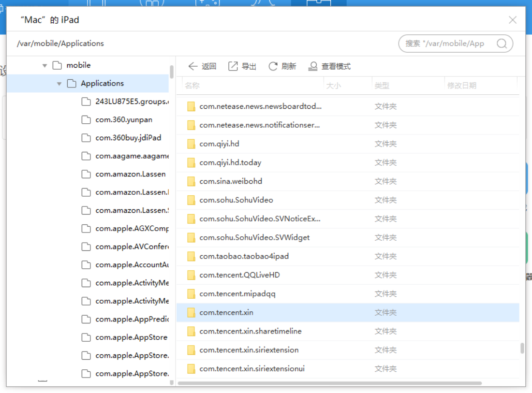532x393 pixels.
Task: Click the search magnifier icon
Action: click(502, 44)
